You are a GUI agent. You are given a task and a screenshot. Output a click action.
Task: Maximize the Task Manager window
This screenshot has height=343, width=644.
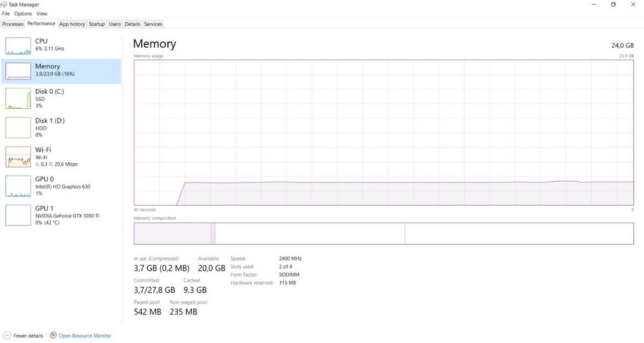613,5
